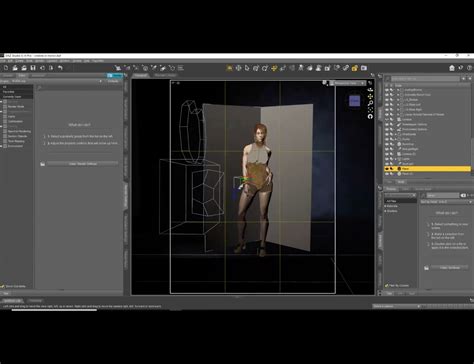Click the magnifier icon above the render settings description
474x364 pixels.
(x=39, y=88)
